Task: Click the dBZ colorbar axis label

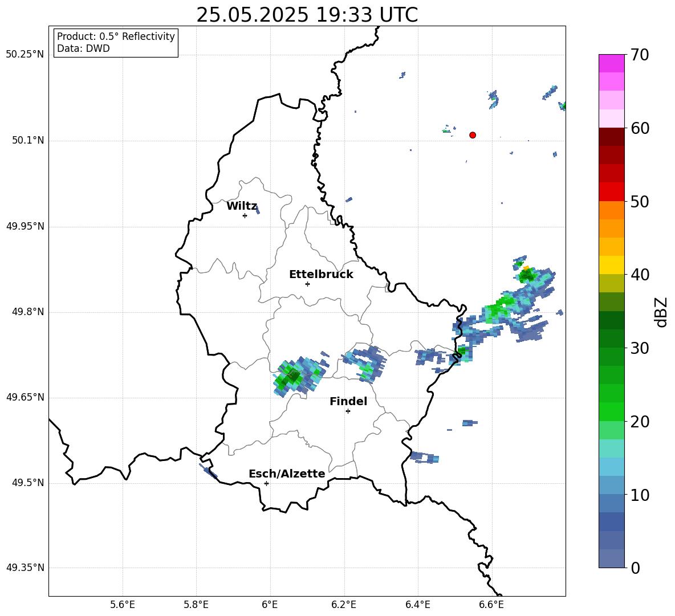Action: coord(662,312)
